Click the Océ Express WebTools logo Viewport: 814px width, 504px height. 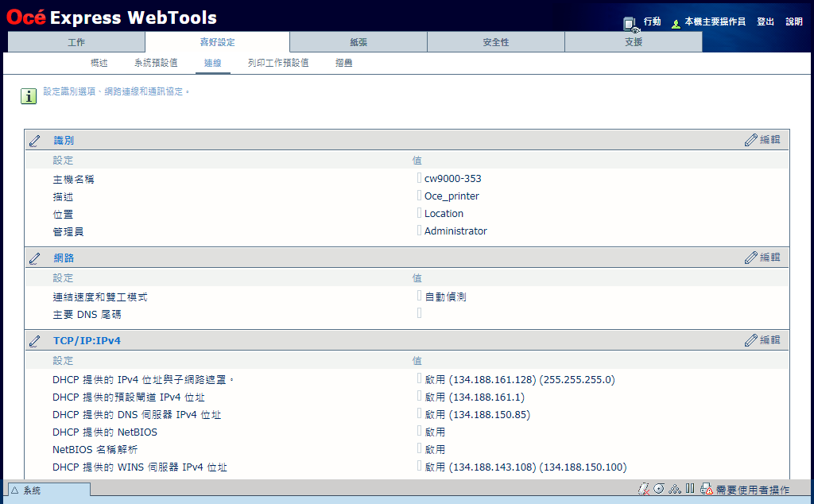coord(111,17)
